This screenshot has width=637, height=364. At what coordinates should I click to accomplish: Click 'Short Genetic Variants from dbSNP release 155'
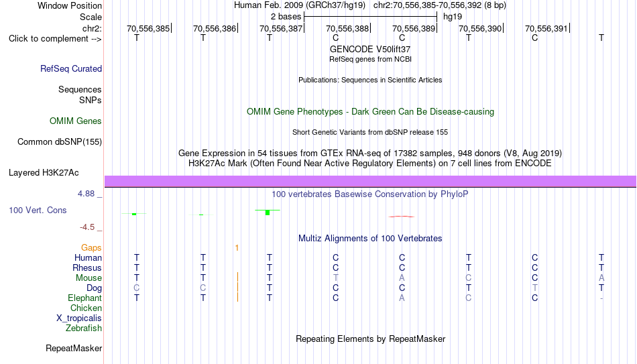click(370, 133)
